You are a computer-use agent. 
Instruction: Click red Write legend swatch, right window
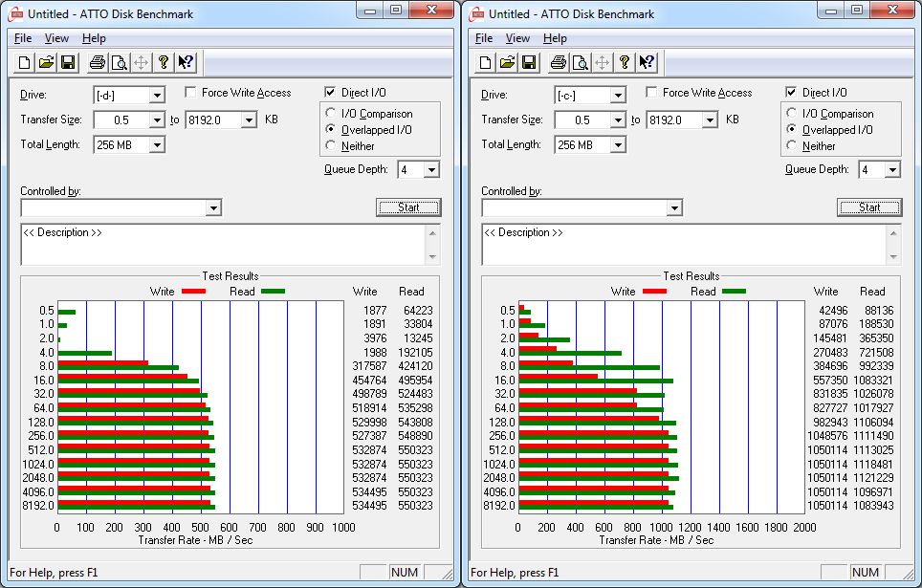click(x=654, y=291)
